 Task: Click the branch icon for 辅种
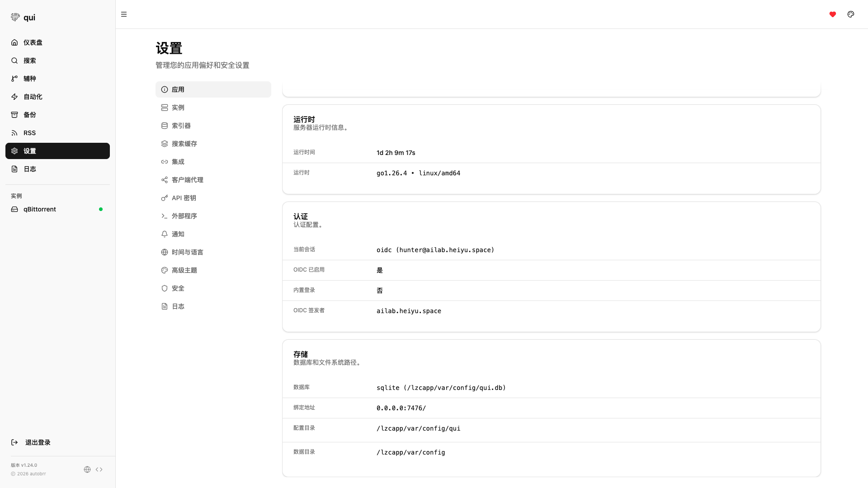pos(14,79)
